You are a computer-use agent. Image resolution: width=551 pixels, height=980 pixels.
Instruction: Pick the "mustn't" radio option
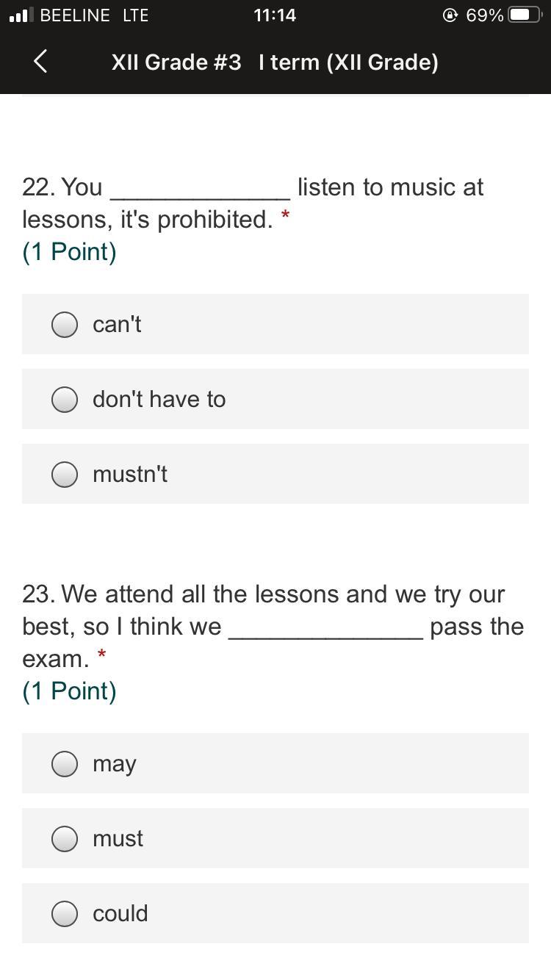coord(65,474)
